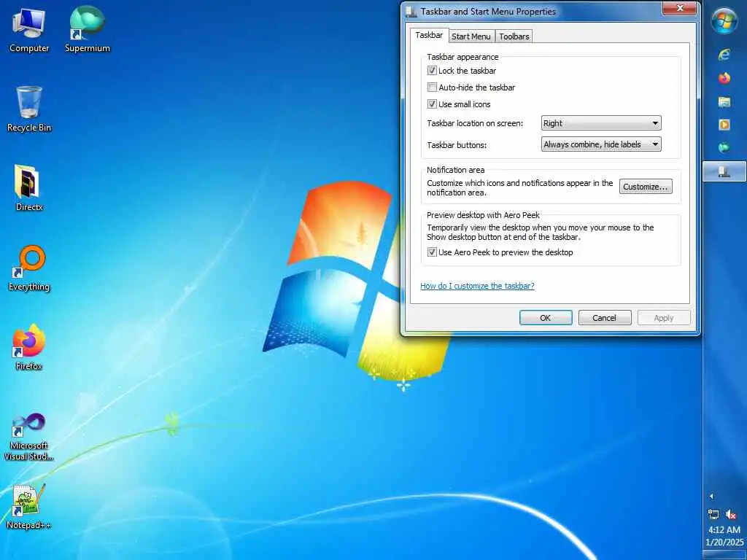Launch Supermium from the taskbar
The width and height of the screenshot is (747, 560).
coord(724,147)
